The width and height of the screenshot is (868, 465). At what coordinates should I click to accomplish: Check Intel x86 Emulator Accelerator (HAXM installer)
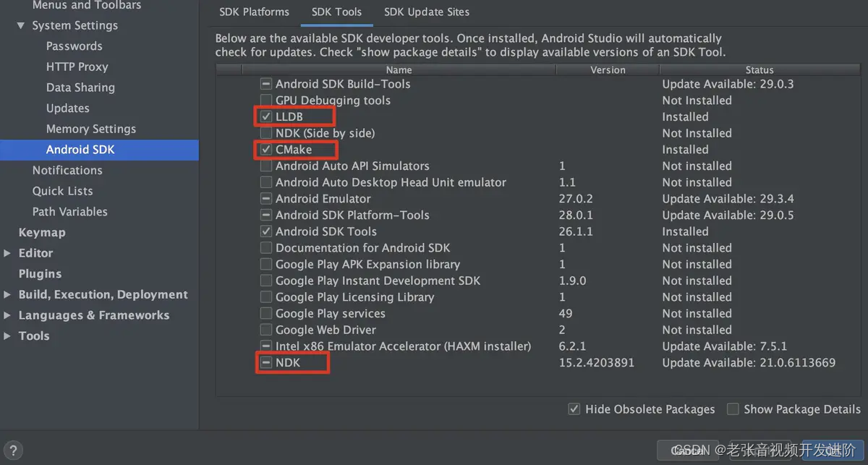[265, 346]
